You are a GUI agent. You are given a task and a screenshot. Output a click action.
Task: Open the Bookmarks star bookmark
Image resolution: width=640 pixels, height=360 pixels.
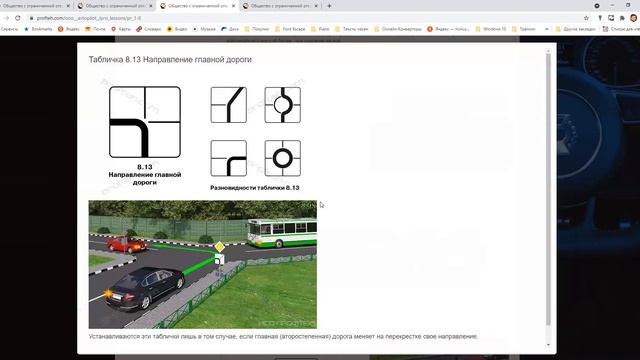click(x=38, y=29)
